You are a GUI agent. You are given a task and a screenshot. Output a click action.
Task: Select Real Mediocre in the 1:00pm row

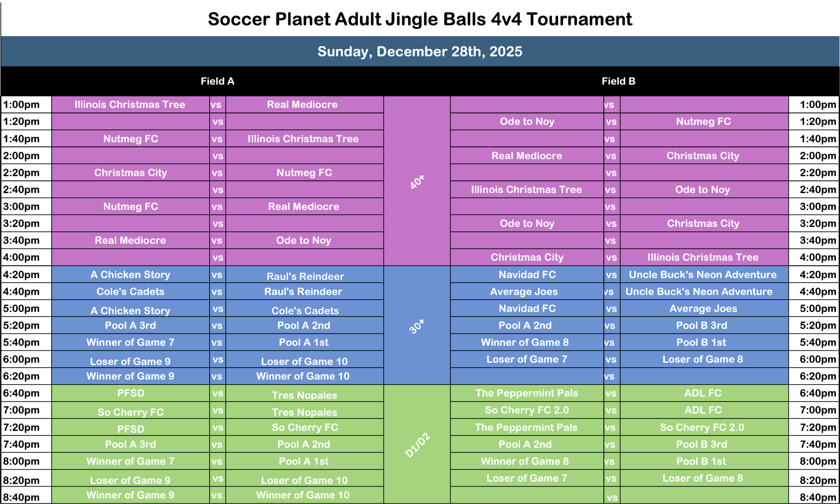[x=302, y=105]
